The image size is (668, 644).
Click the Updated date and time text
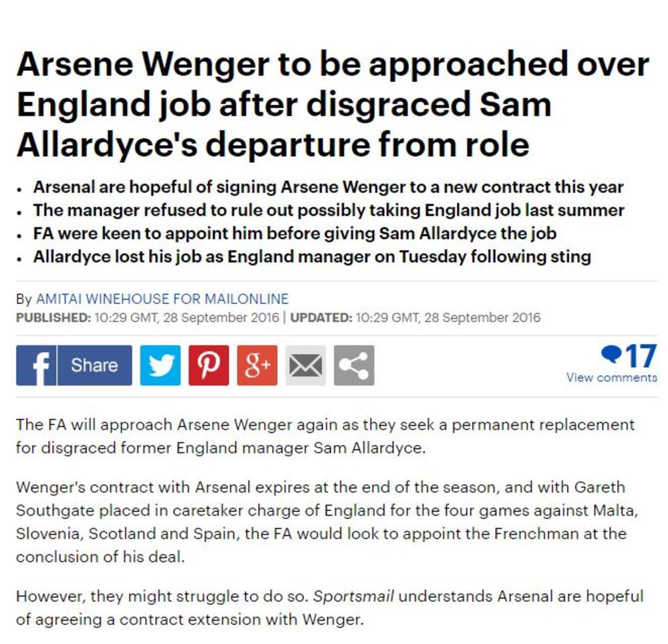point(415,317)
